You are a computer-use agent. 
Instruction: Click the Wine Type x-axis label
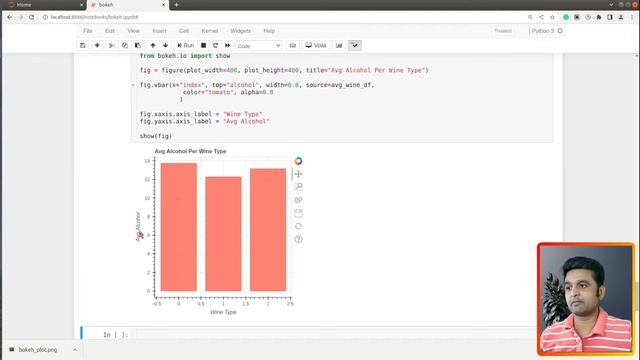tap(223, 312)
